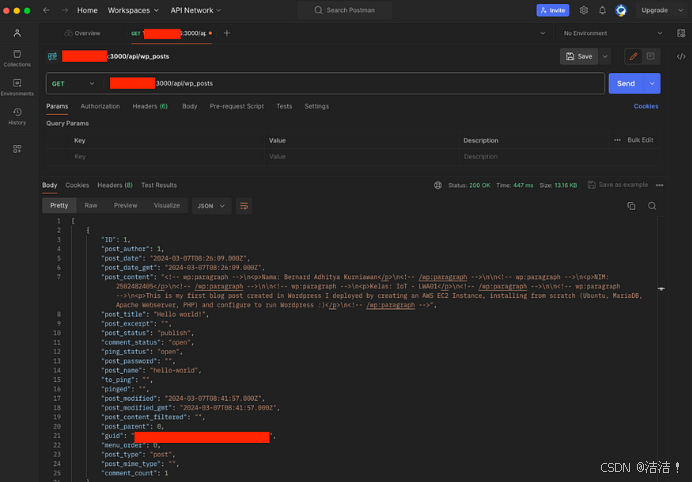
Task: Go to Home in top bar
Action: point(87,10)
